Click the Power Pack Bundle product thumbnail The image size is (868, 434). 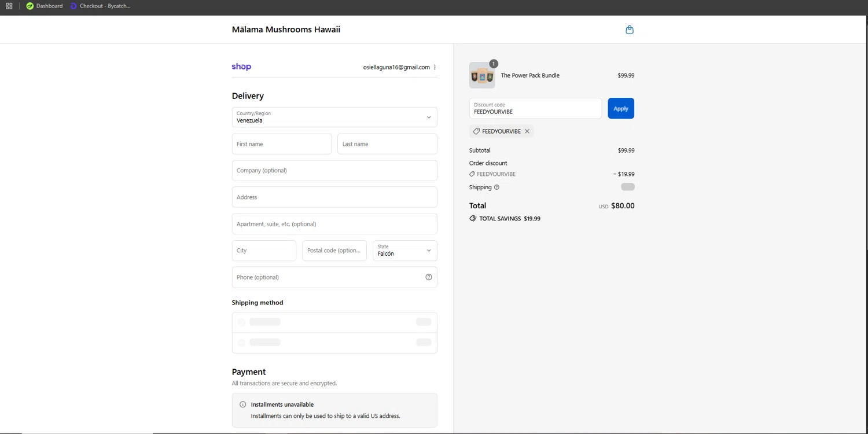482,75
